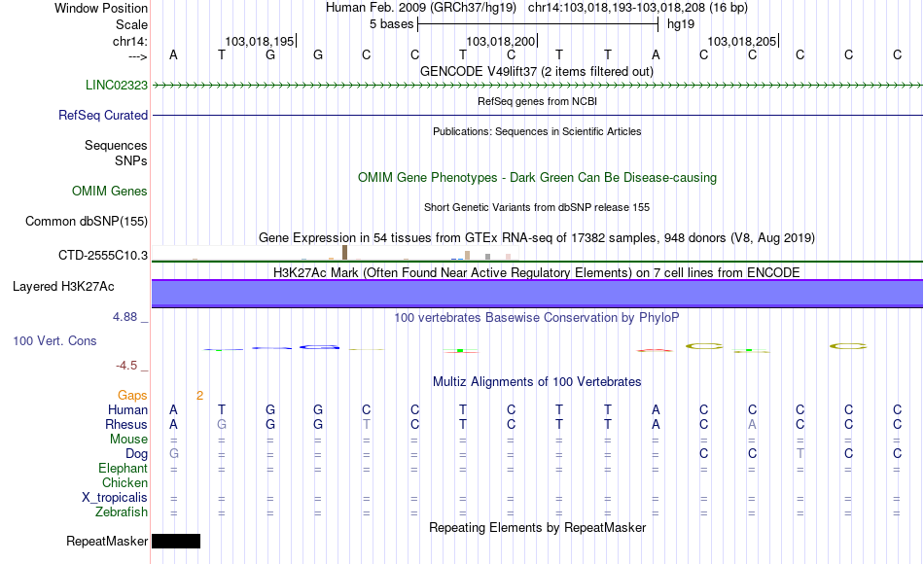Click the hg19 label beside scale bar
Screen dimensions: 924x564
point(681,24)
